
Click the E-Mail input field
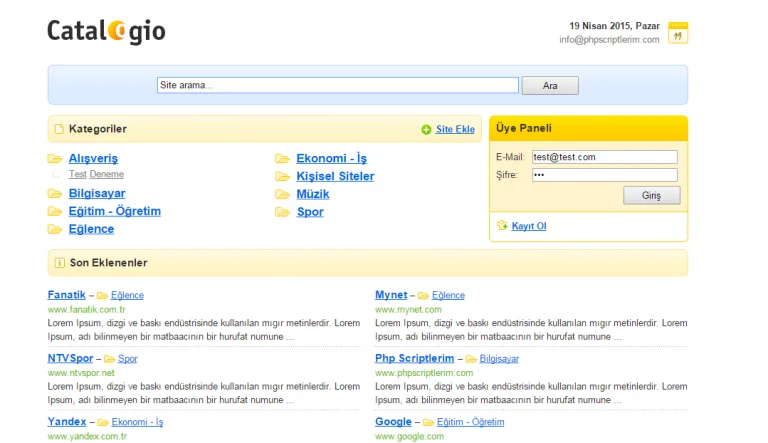(x=605, y=157)
